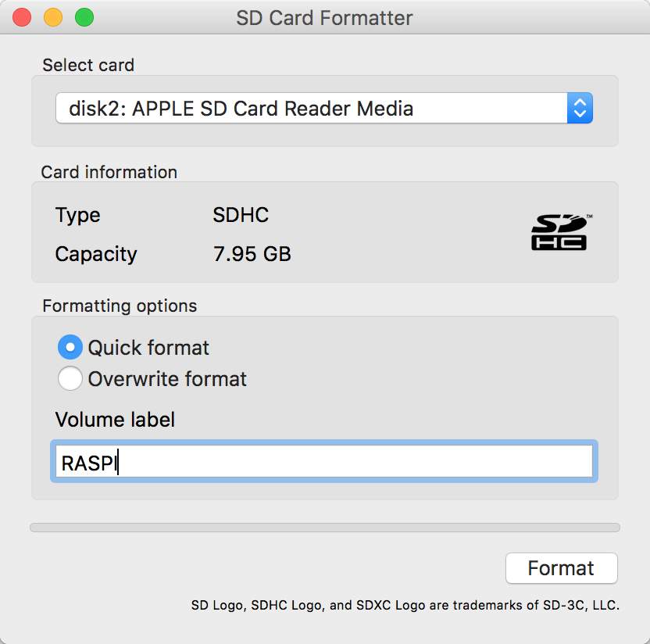Open the Select card dropdown arrows

point(580,109)
